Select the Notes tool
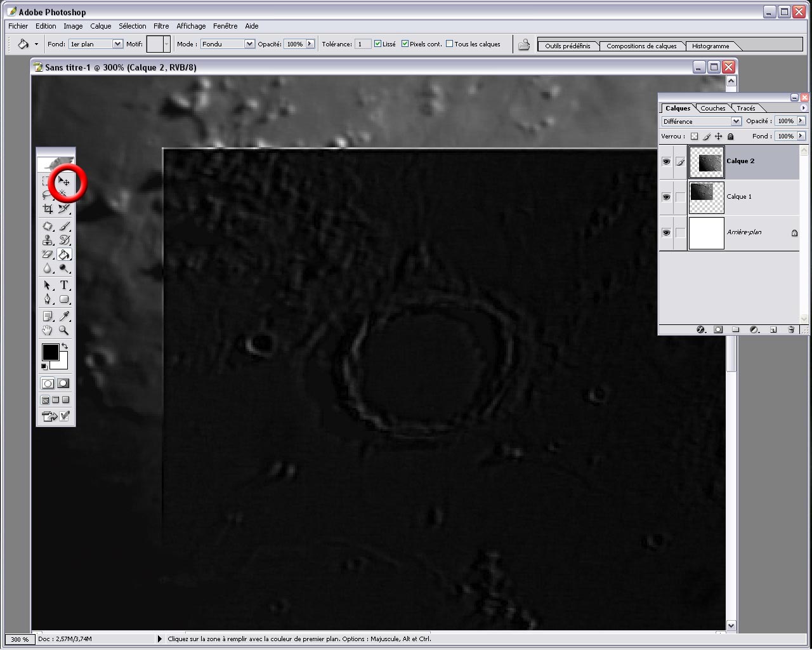This screenshot has width=812, height=650. click(48, 316)
